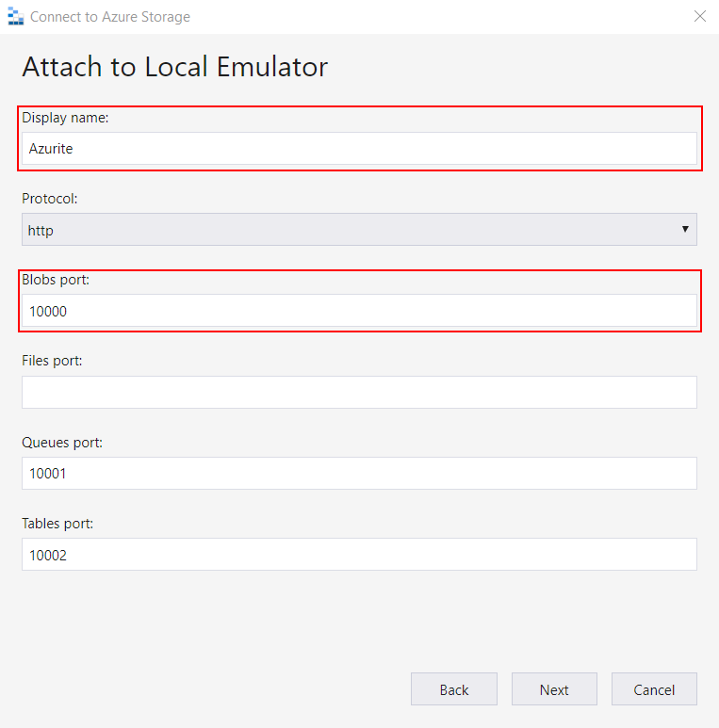Click the Queues port field with 10001
The width and height of the screenshot is (719, 728).
click(359, 473)
